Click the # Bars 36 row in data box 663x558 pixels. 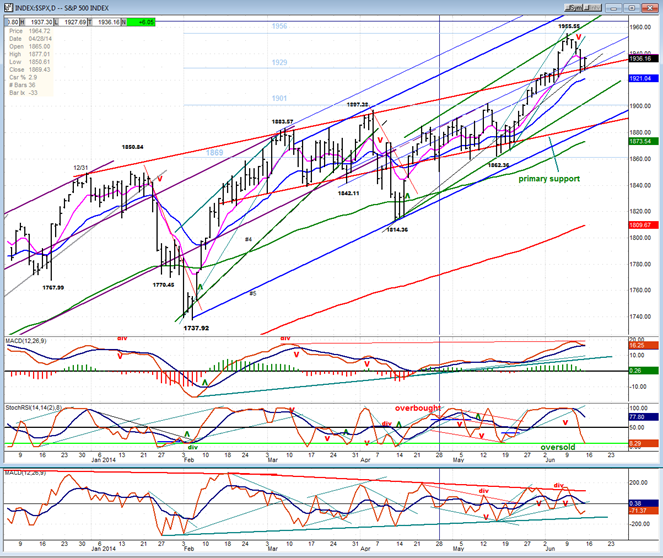30,85
